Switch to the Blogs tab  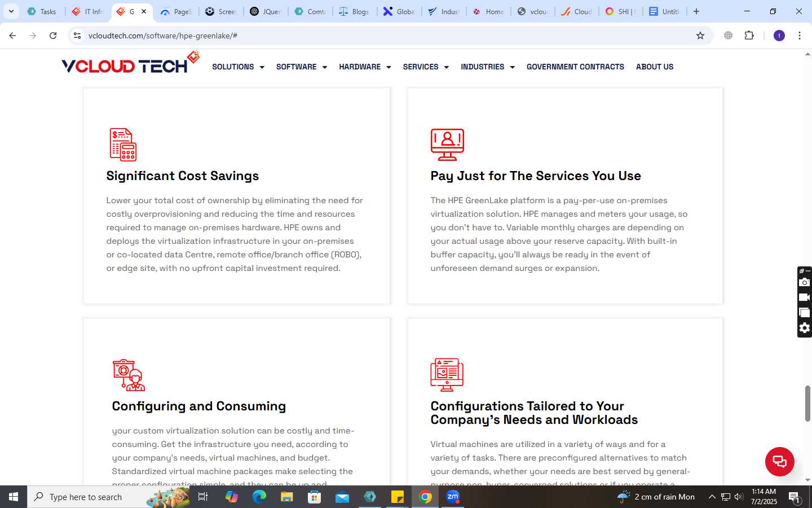pos(355,11)
